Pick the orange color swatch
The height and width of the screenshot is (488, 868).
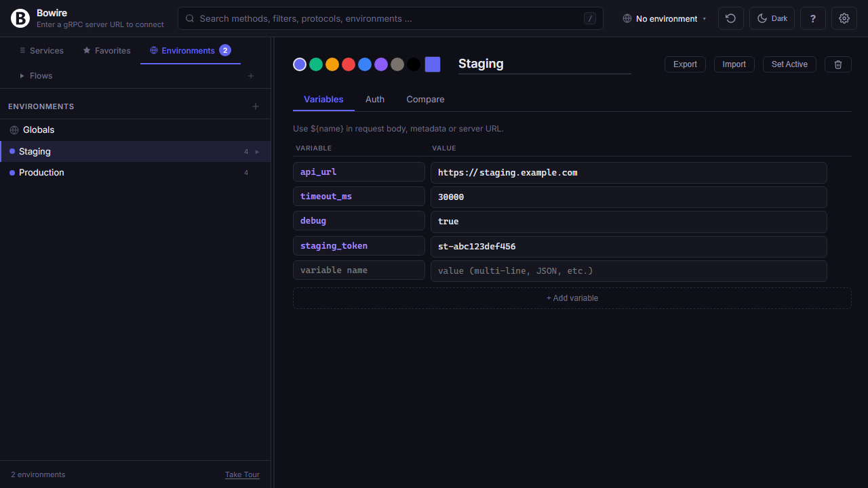tap(332, 64)
